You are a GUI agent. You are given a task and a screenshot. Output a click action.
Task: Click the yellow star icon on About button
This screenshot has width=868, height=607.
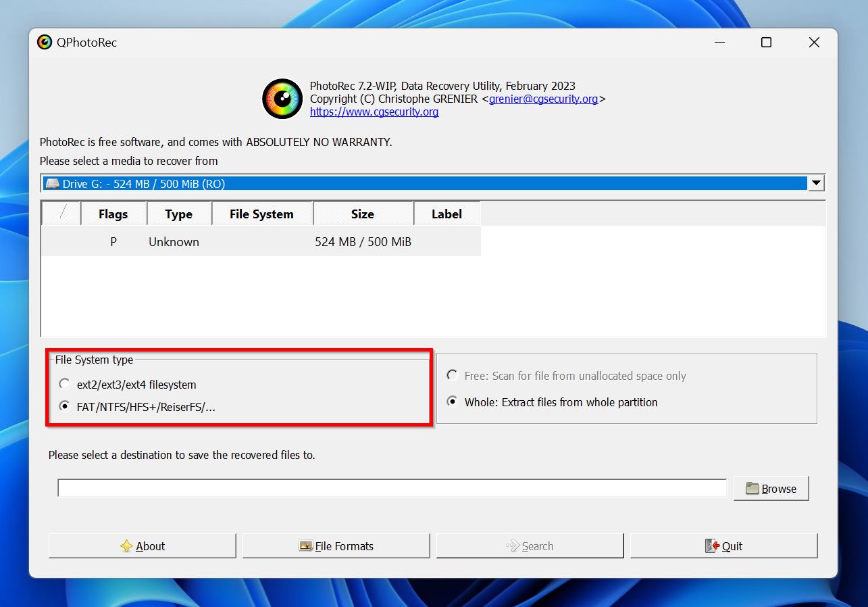coord(127,545)
